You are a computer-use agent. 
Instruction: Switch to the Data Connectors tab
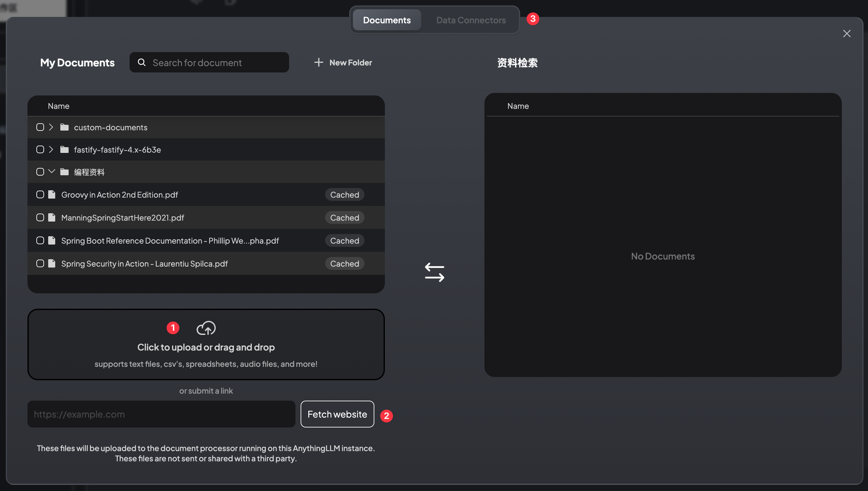pyautogui.click(x=471, y=20)
